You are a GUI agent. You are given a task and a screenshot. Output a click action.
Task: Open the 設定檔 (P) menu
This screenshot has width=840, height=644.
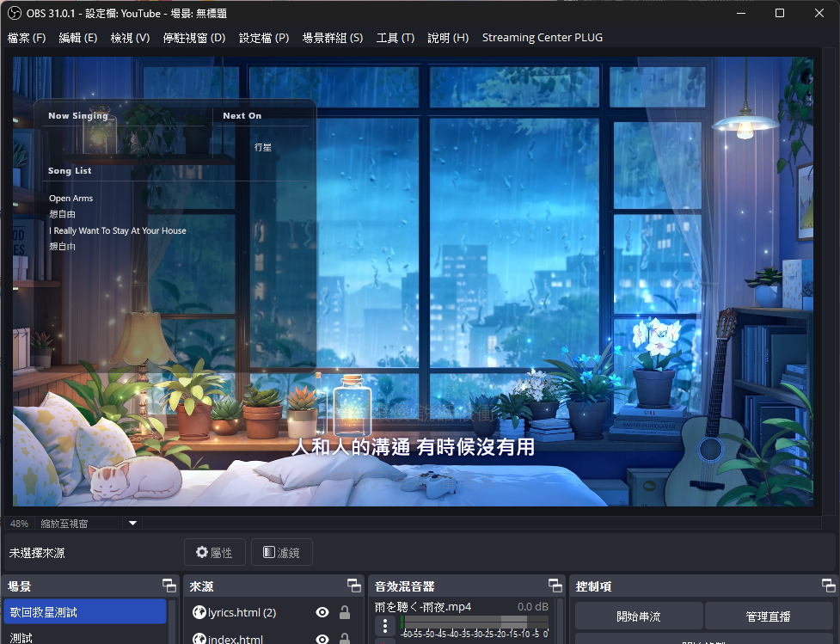264,38
